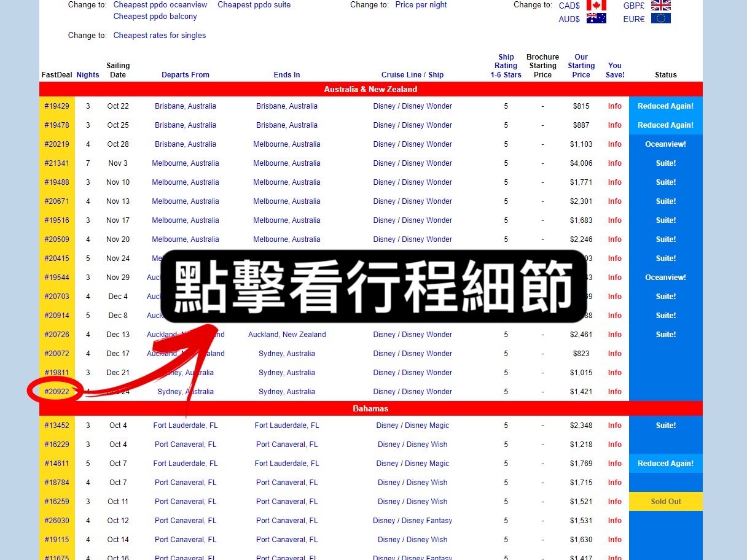
Task: Click the Canadian flag icon
Action: tap(596, 5)
